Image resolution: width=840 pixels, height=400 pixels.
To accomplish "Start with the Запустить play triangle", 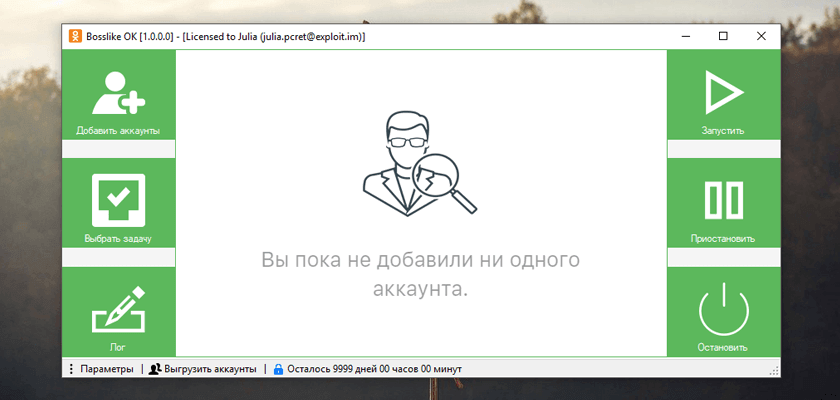I will click(723, 93).
